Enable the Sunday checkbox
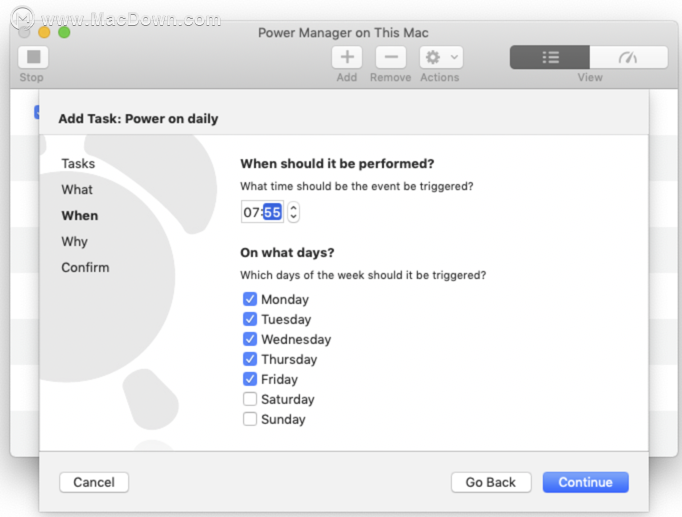 [250, 419]
